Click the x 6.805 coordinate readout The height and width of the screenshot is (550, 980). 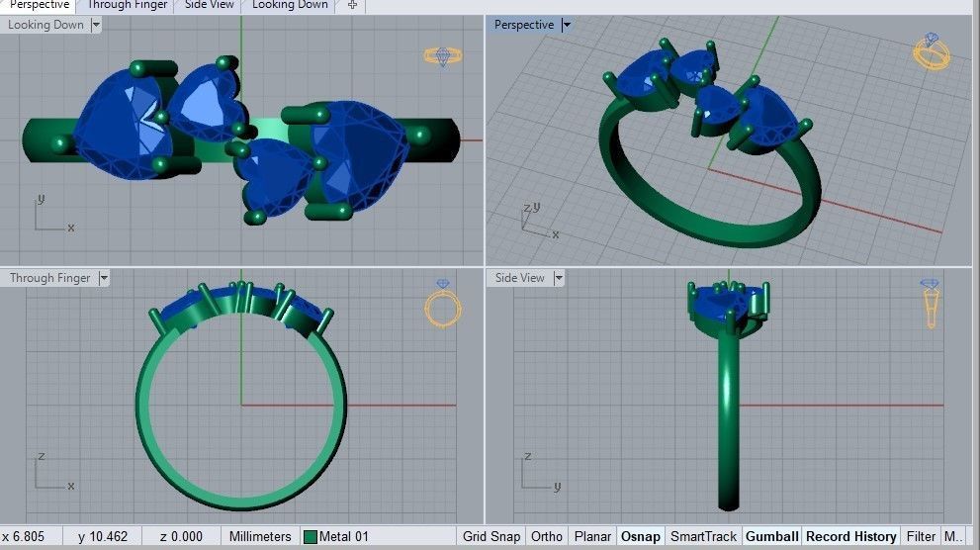(25, 536)
